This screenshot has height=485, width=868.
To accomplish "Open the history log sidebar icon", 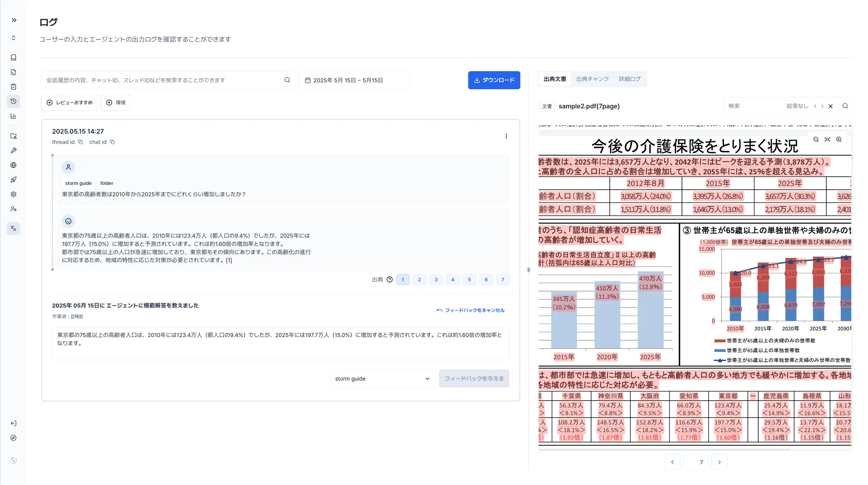I will pos(14,101).
